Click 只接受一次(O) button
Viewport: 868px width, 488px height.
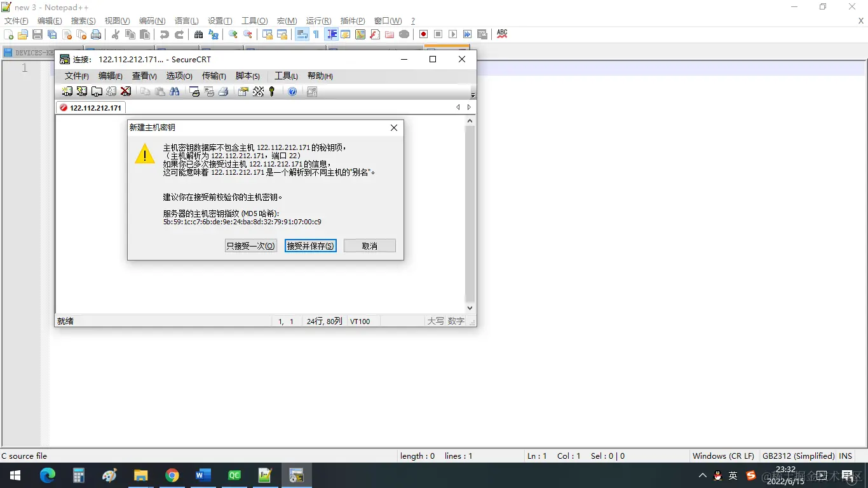coord(251,246)
